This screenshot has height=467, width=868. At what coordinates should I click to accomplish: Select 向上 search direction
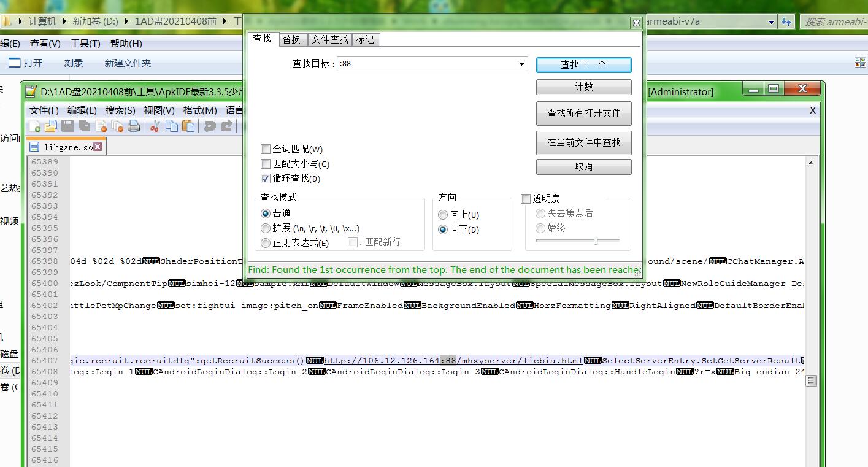443,215
